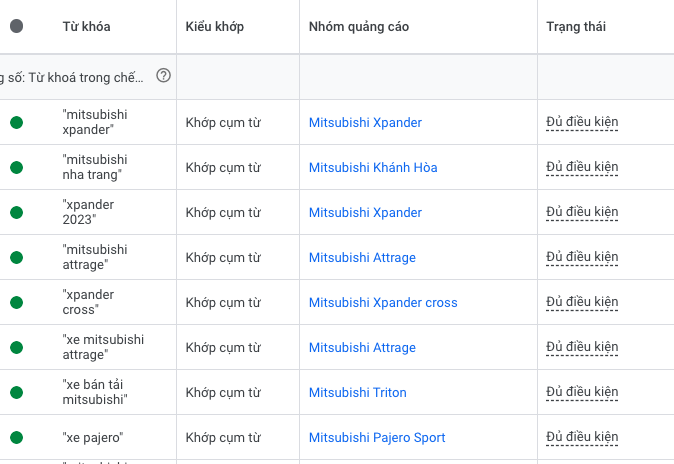Open the Mitsubishi Triton ad group link
Image resolution: width=674 pixels, height=464 pixels.
[357, 393]
